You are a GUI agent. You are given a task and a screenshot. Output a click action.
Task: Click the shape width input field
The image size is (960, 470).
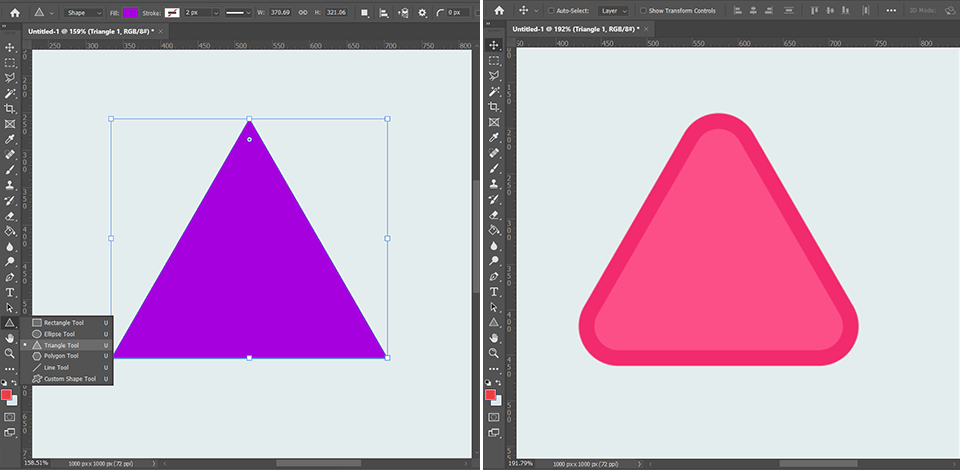tap(279, 13)
